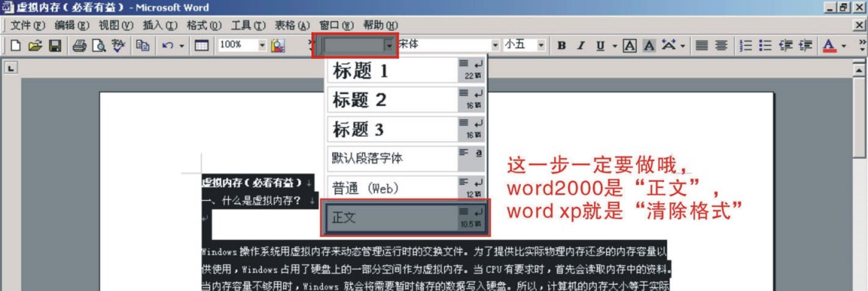This screenshot has width=868, height=291.
Task: Choose the 标题 1 style
Action: click(x=406, y=70)
